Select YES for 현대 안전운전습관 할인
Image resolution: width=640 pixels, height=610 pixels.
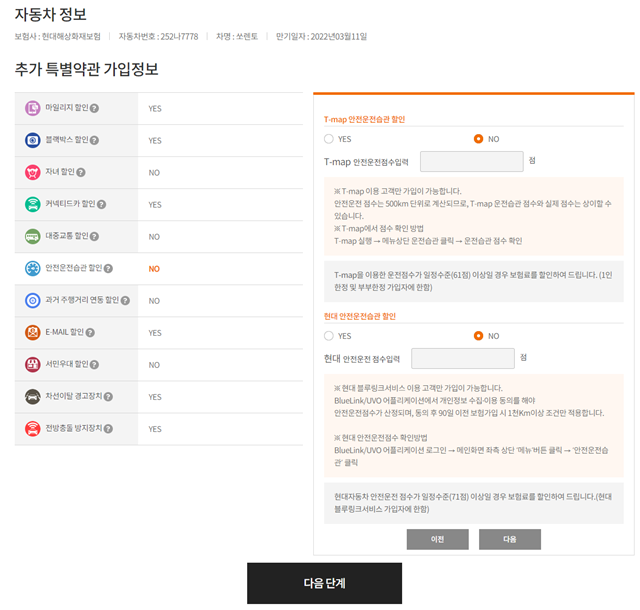point(329,336)
